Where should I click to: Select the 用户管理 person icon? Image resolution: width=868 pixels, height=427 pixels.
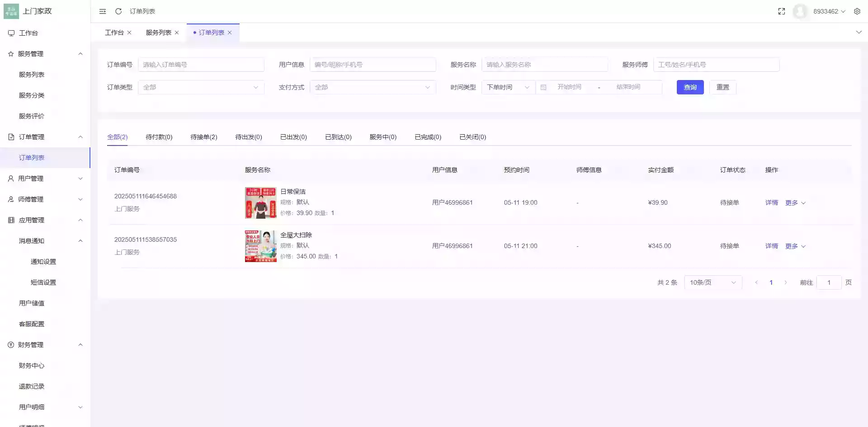click(x=10, y=178)
